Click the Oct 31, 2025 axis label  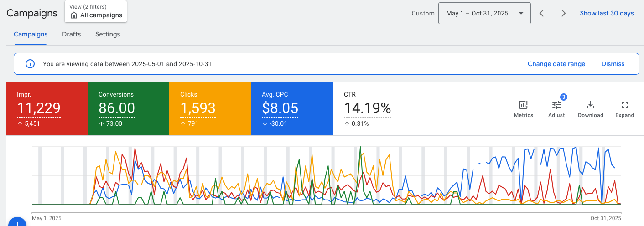(x=606, y=218)
